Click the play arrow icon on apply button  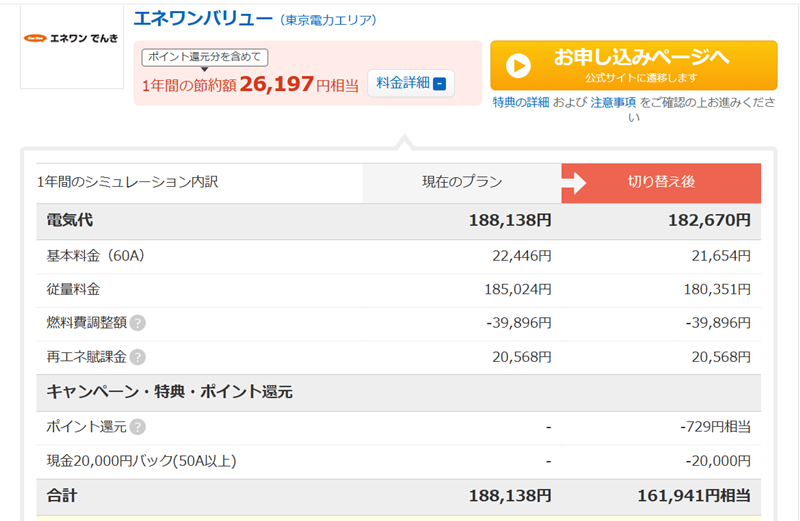pyautogui.click(x=518, y=66)
